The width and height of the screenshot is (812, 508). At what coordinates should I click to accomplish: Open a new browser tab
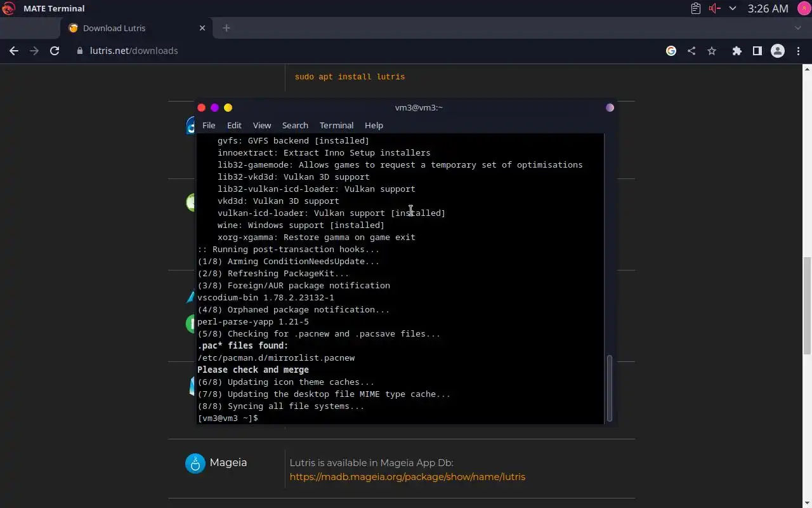[226, 28]
